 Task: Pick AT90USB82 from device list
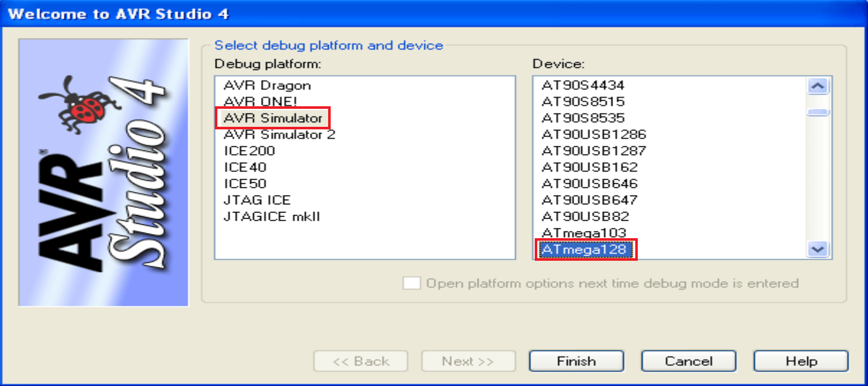point(585,217)
